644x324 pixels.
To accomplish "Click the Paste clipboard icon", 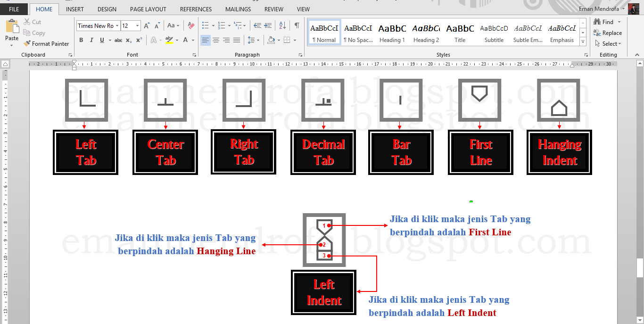I will pos(12,26).
